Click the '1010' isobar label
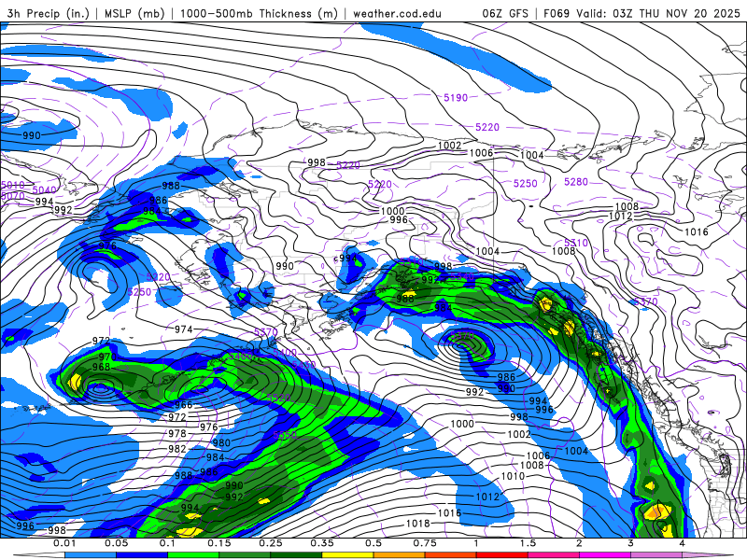This screenshot has width=747, height=560. 513,476
